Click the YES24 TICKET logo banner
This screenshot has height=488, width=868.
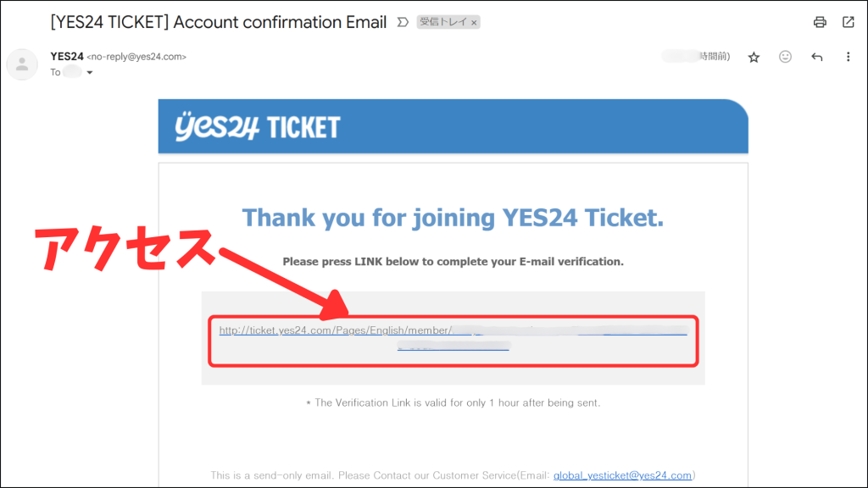[258, 127]
